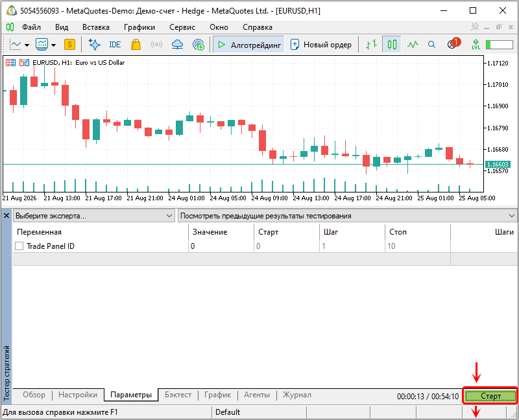Switch to the График tab
Screen dimensions: 519x420
point(217,395)
